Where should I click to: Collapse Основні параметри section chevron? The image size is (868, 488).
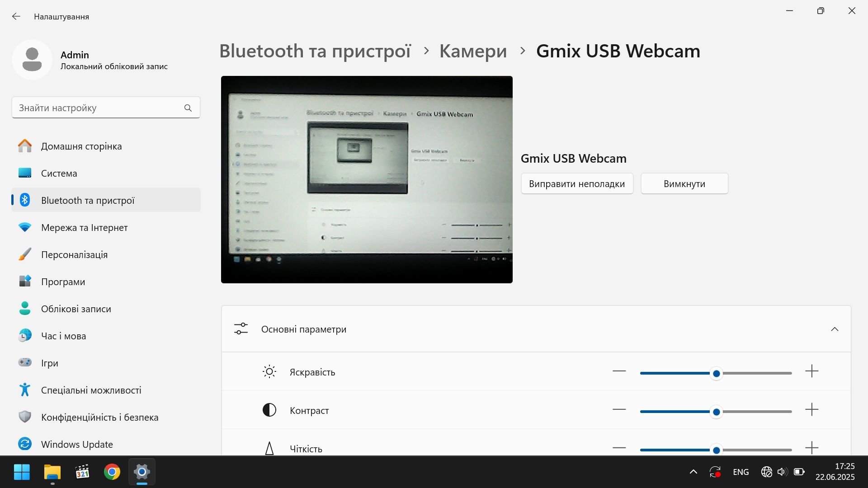[x=835, y=329]
